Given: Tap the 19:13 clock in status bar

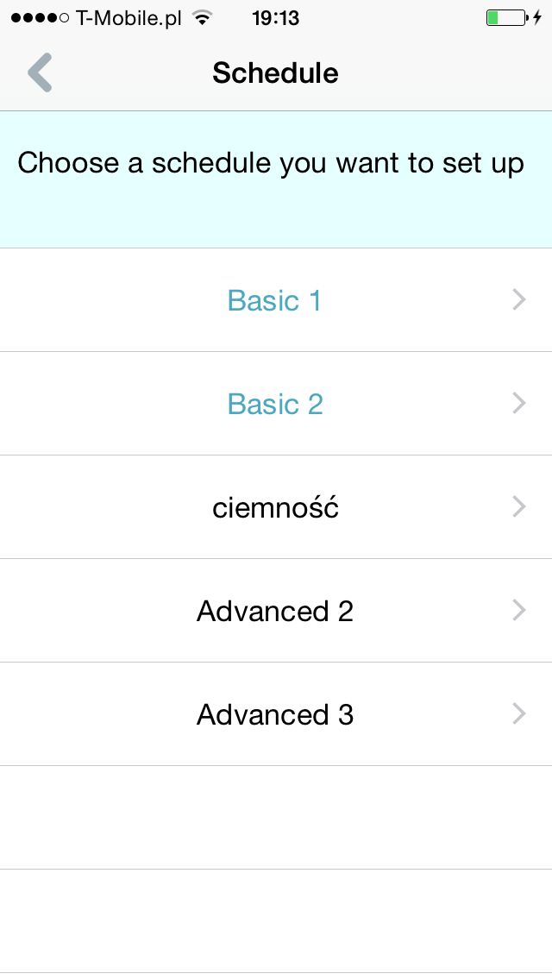Looking at the screenshot, I should click(x=276, y=18).
